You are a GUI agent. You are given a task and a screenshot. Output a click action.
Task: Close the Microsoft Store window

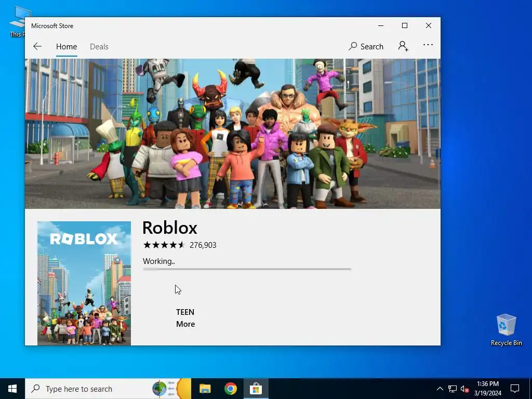[x=429, y=26]
